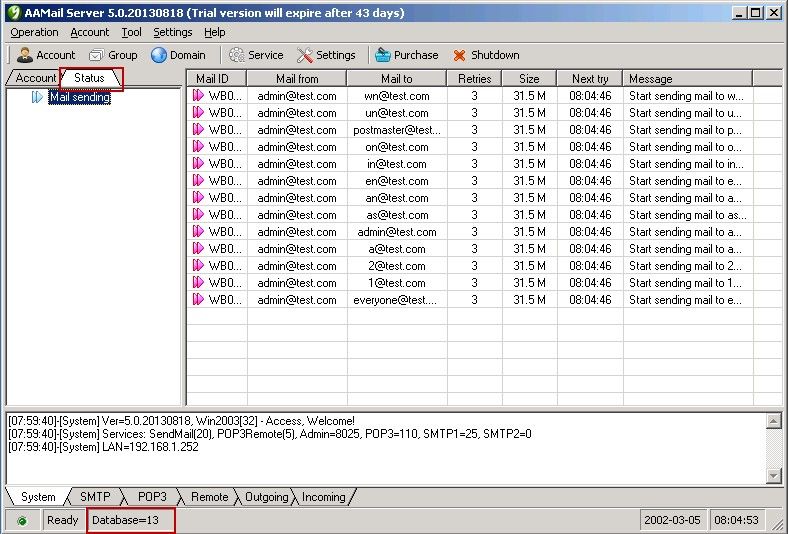The height and width of the screenshot is (534, 788).
Task: Click the Ready status bar text
Action: coord(62,520)
